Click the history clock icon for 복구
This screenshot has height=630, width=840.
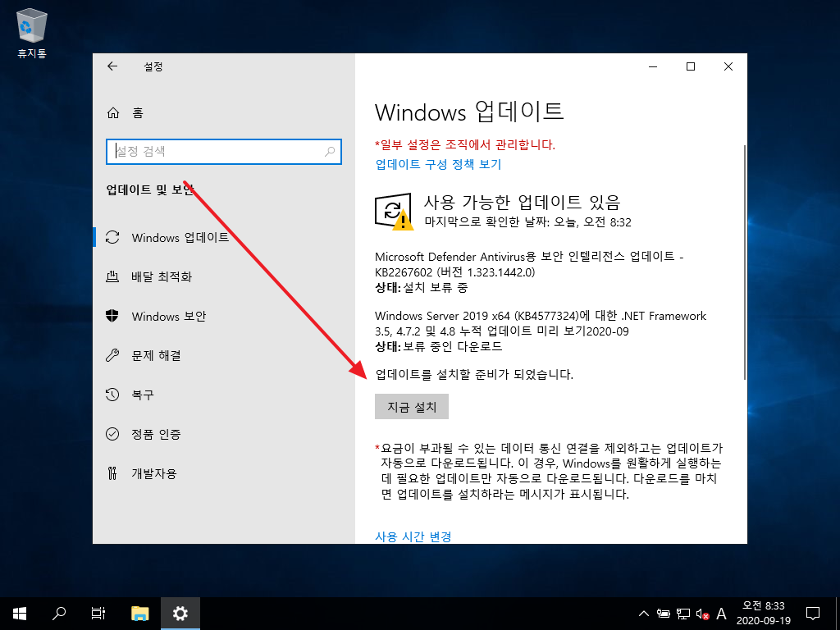(x=112, y=395)
